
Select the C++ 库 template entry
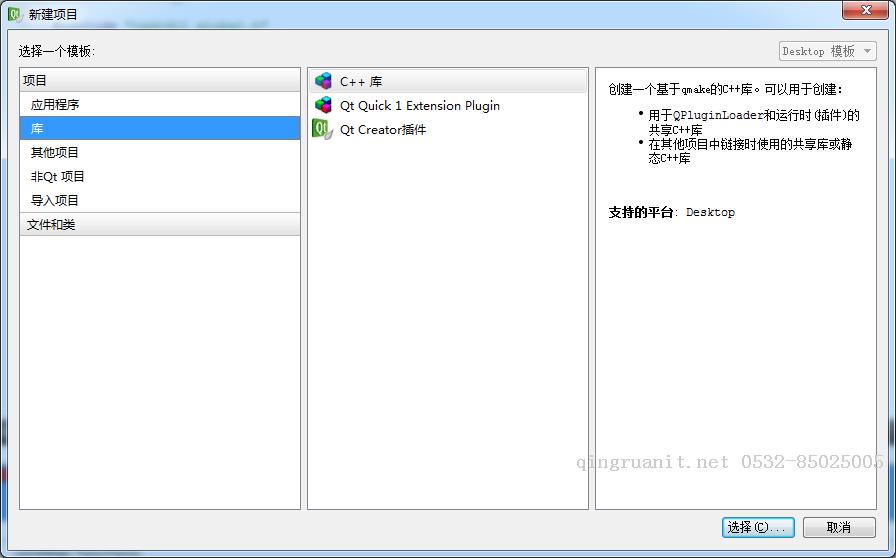click(448, 81)
